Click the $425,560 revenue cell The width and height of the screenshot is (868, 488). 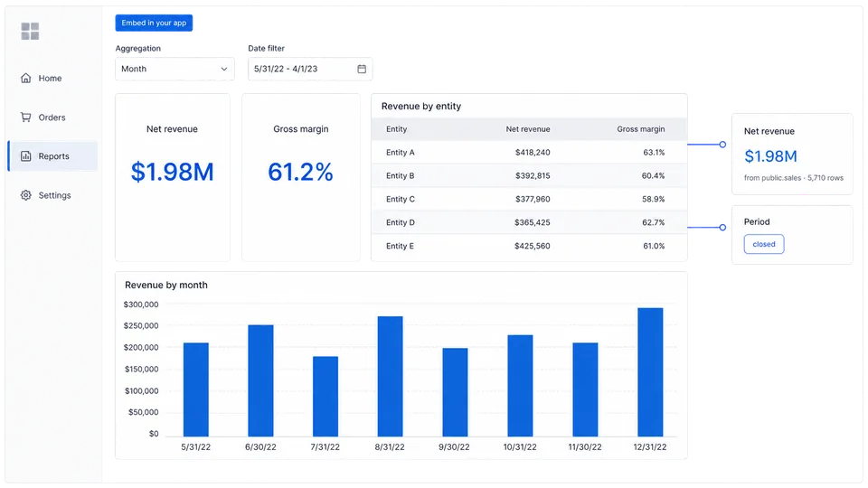tap(533, 246)
